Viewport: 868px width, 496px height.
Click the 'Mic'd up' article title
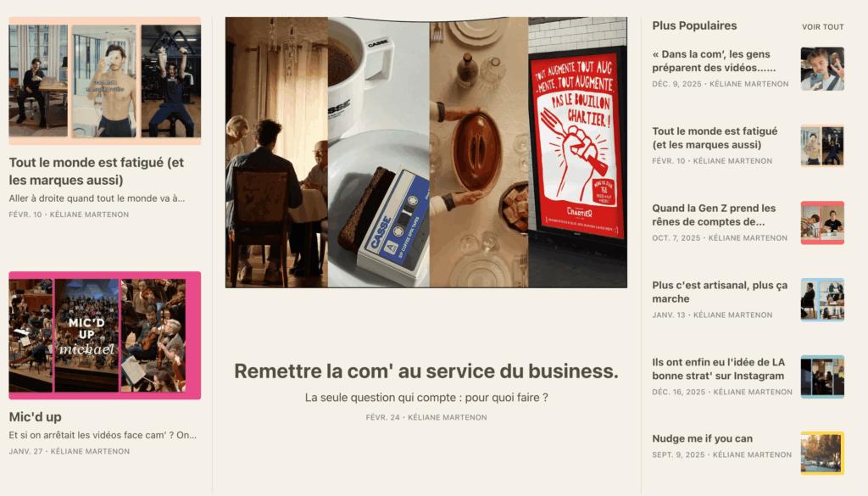point(35,417)
